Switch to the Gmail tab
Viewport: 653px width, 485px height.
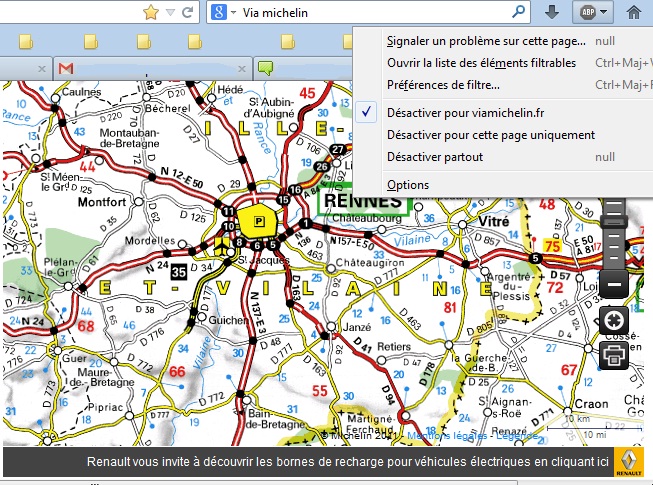pos(153,69)
